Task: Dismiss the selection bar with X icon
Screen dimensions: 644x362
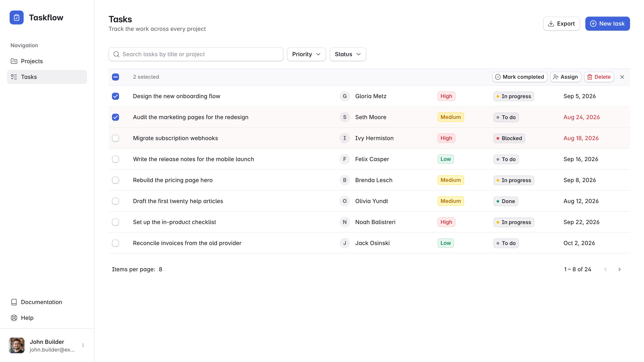Action: coord(622,77)
